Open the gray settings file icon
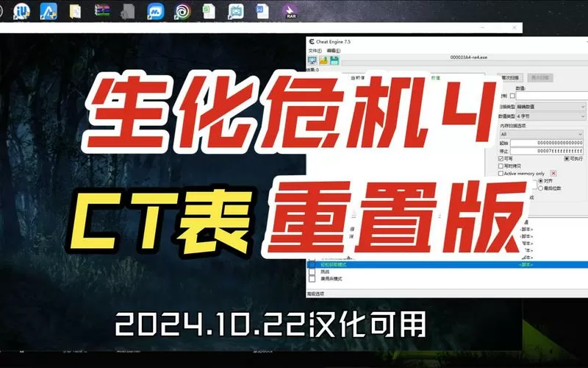Screen dimensions: 588x368 coord(127,11)
